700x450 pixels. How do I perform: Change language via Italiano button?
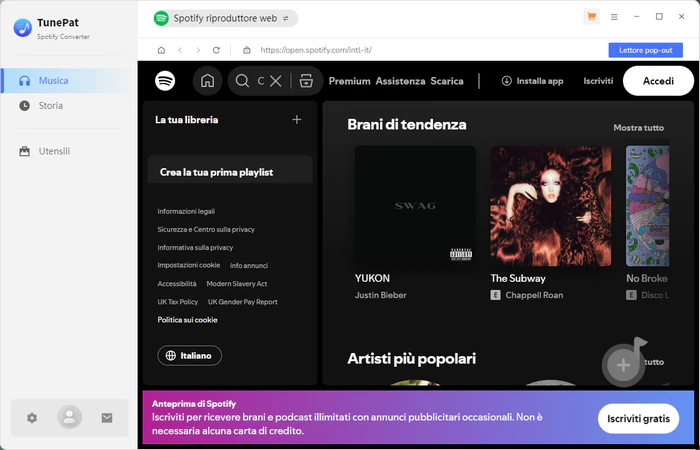[x=189, y=356]
